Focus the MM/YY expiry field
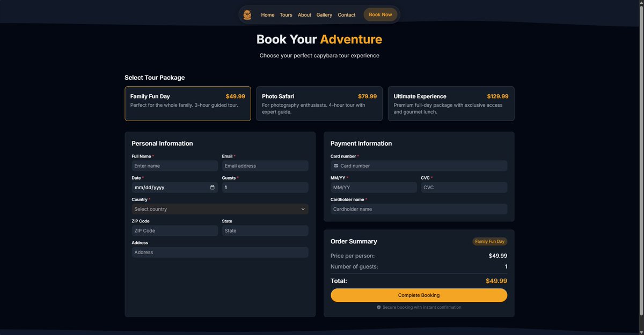Viewport: 644px width, 335px height. [x=374, y=188]
